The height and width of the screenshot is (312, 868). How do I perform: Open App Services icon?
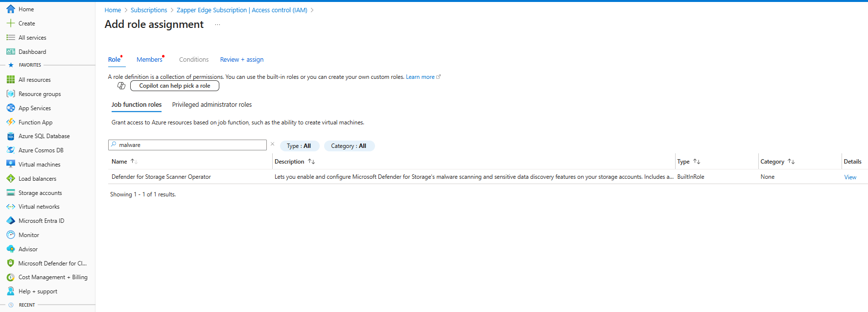pyautogui.click(x=11, y=108)
